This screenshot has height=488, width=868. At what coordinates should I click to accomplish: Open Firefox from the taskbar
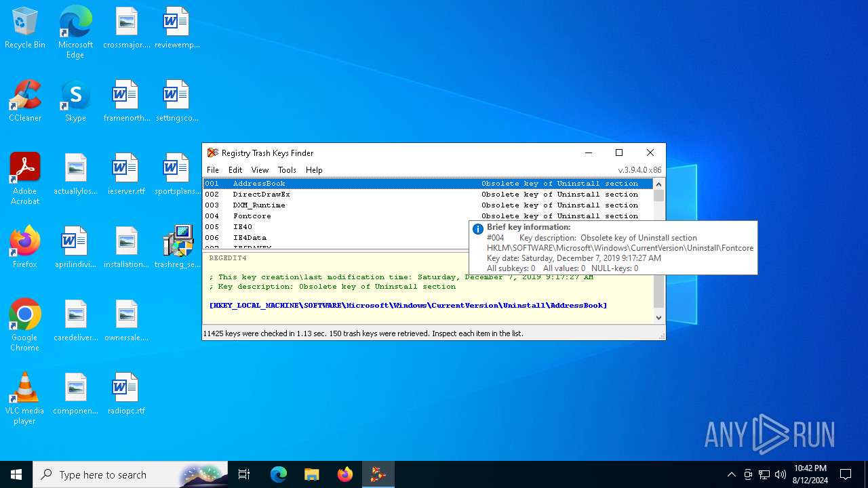(345, 474)
